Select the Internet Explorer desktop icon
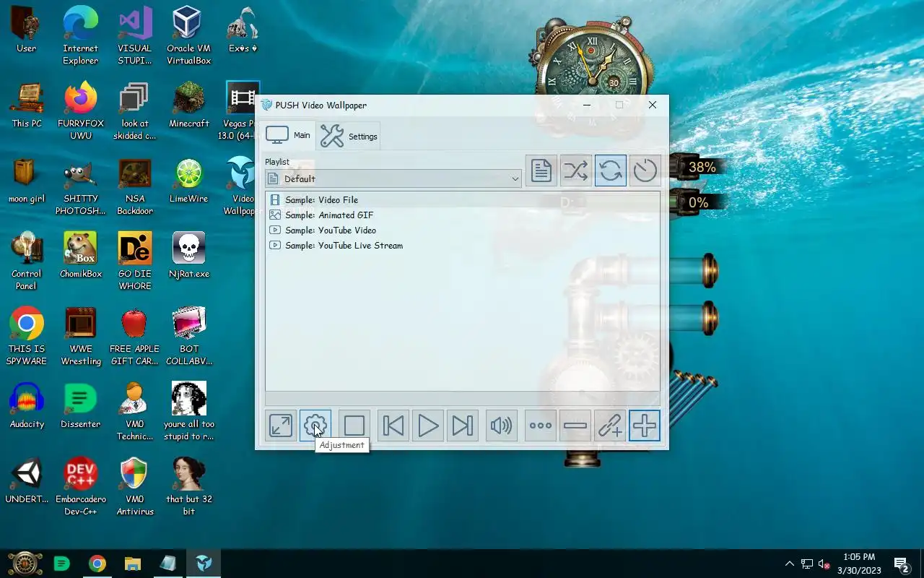This screenshot has width=924, height=578. point(80,36)
